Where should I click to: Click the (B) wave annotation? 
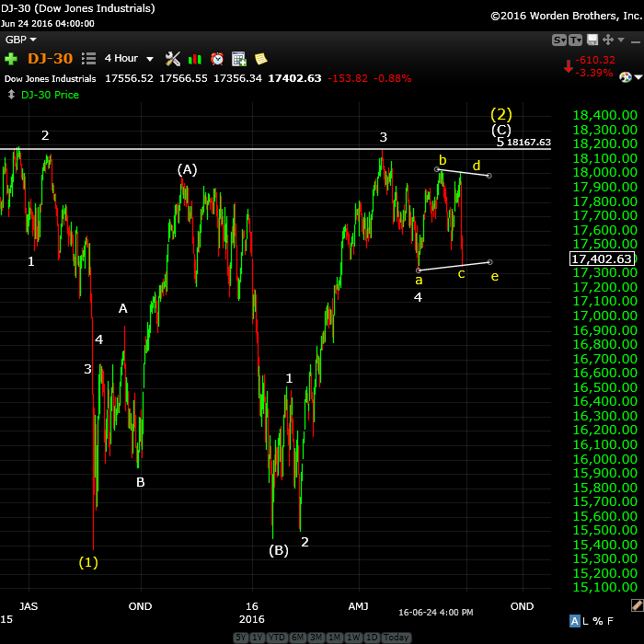tap(279, 550)
